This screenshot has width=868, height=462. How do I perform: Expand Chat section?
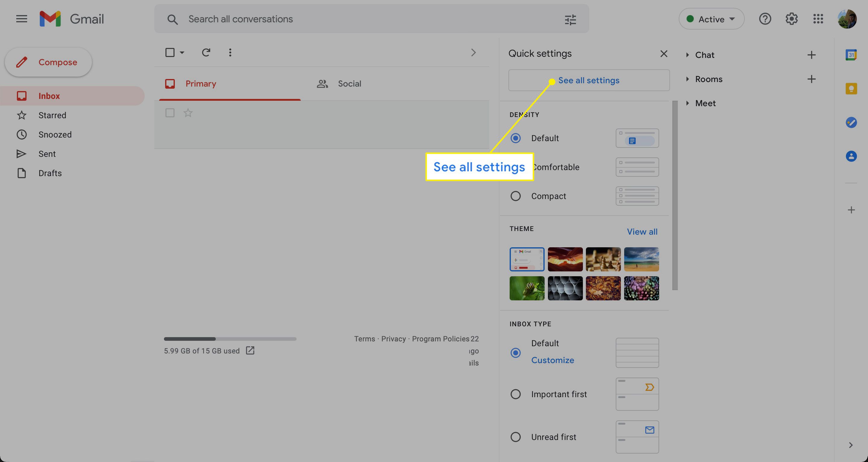click(687, 54)
